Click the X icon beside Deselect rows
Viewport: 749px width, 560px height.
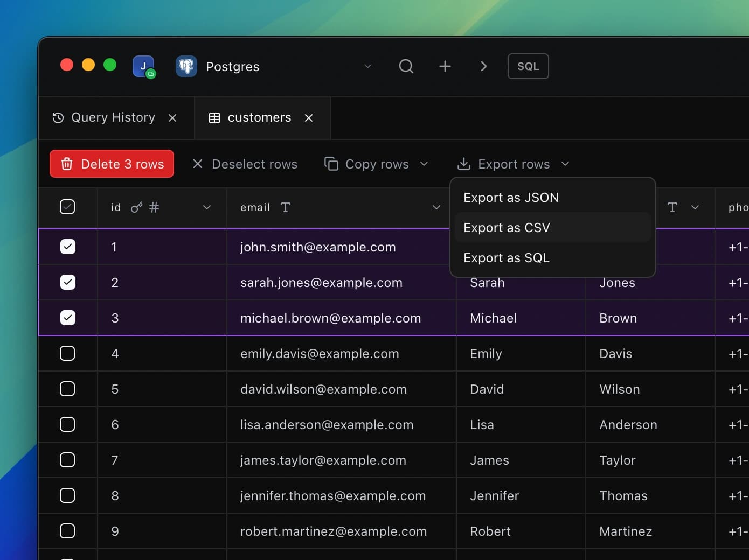click(x=198, y=164)
